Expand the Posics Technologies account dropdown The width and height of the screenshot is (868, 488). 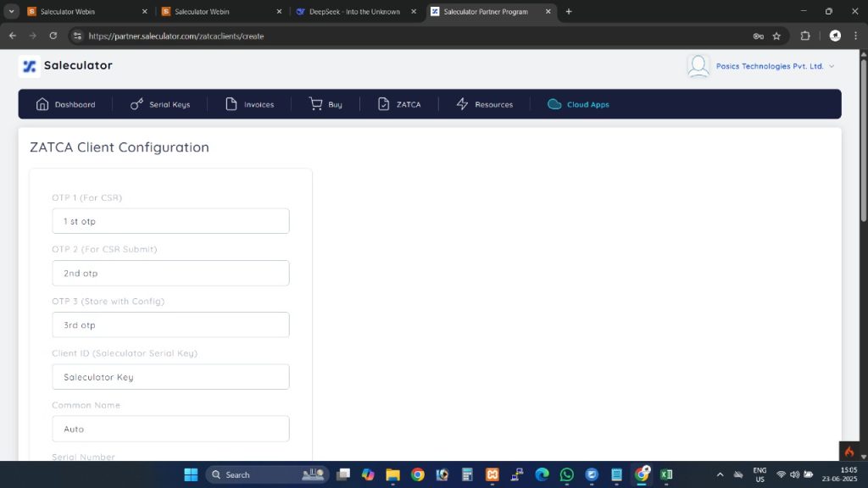(831, 66)
